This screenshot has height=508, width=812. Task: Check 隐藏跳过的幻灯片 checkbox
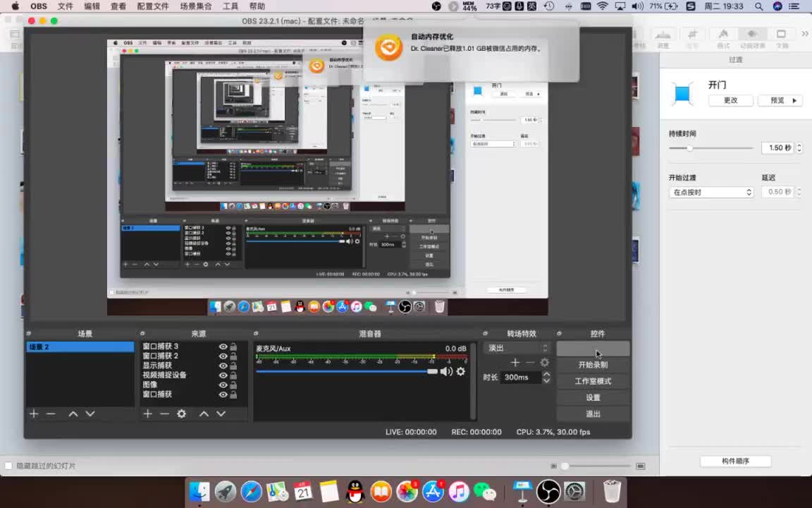tap(9, 466)
